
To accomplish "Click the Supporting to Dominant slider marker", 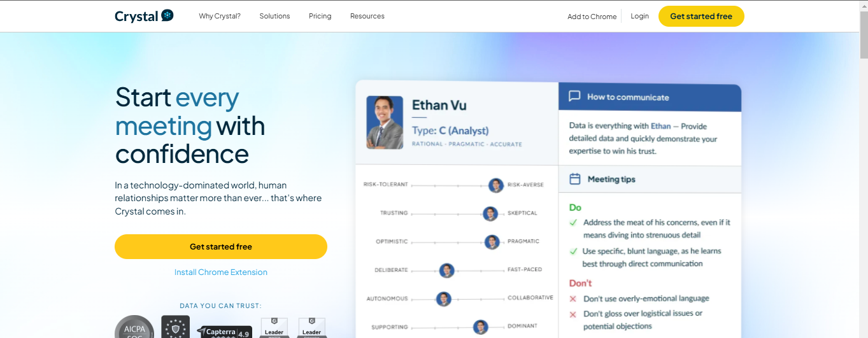I will pos(481,327).
